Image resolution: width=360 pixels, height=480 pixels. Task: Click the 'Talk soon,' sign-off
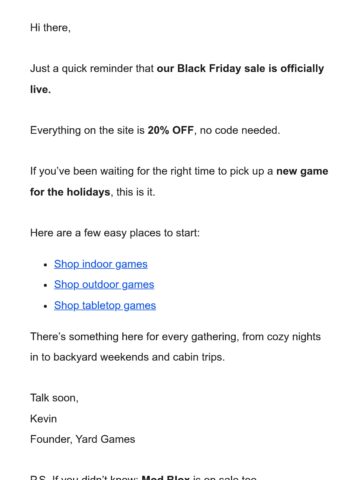[54, 398]
